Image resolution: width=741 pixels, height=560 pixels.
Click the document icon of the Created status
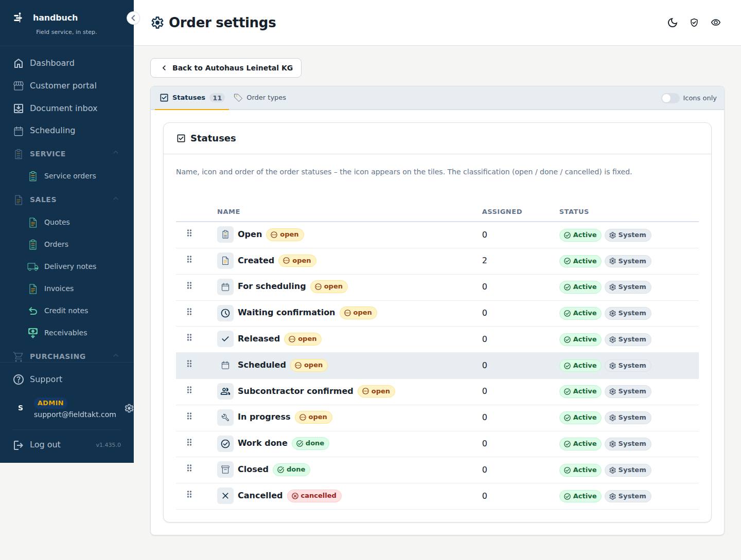(225, 261)
